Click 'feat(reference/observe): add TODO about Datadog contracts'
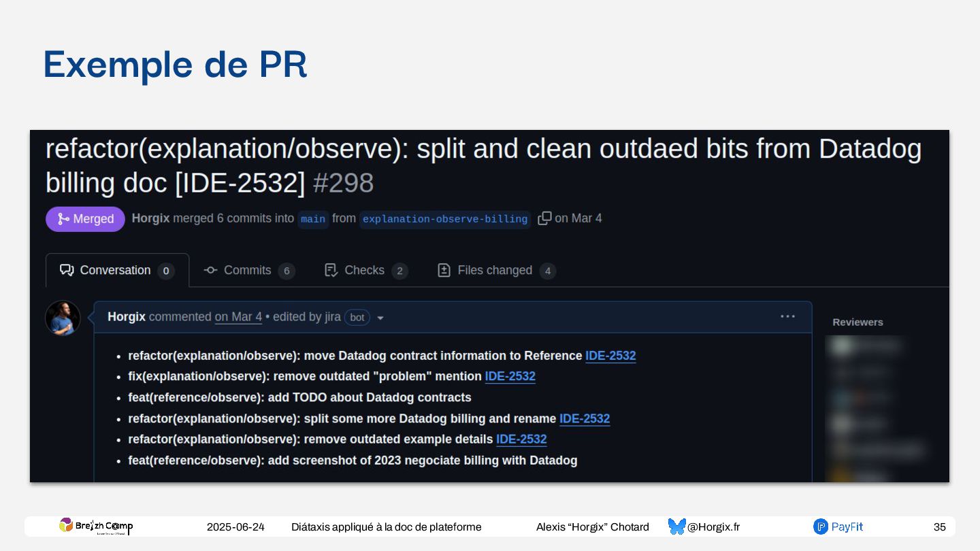 (299, 397)
